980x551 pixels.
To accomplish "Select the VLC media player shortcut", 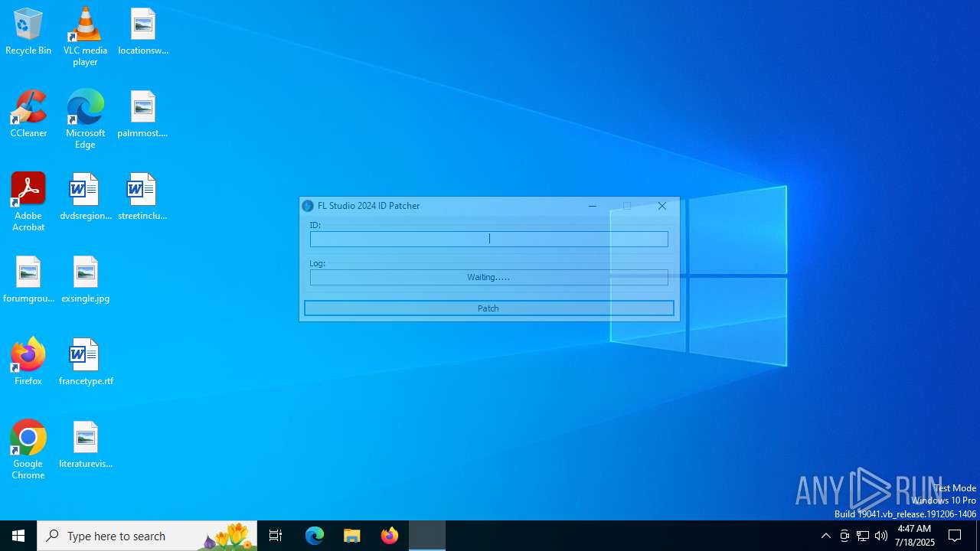I will click(x=85, y=37).
